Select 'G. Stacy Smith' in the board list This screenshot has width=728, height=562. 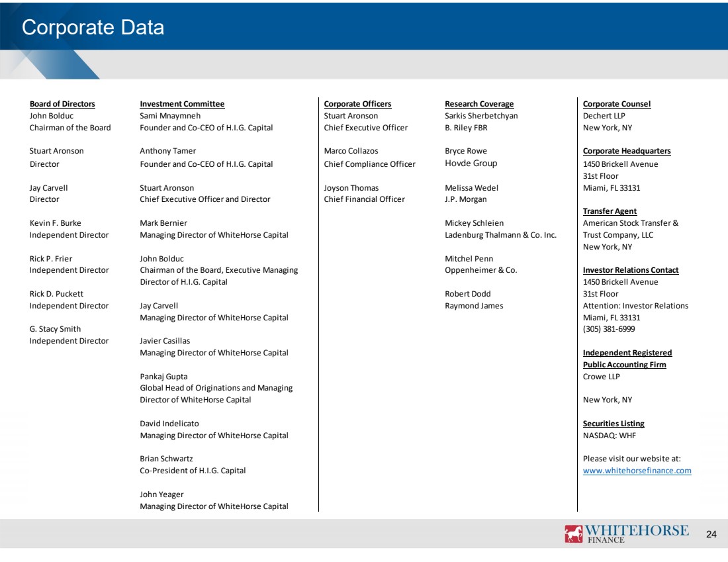click(55, 329)
